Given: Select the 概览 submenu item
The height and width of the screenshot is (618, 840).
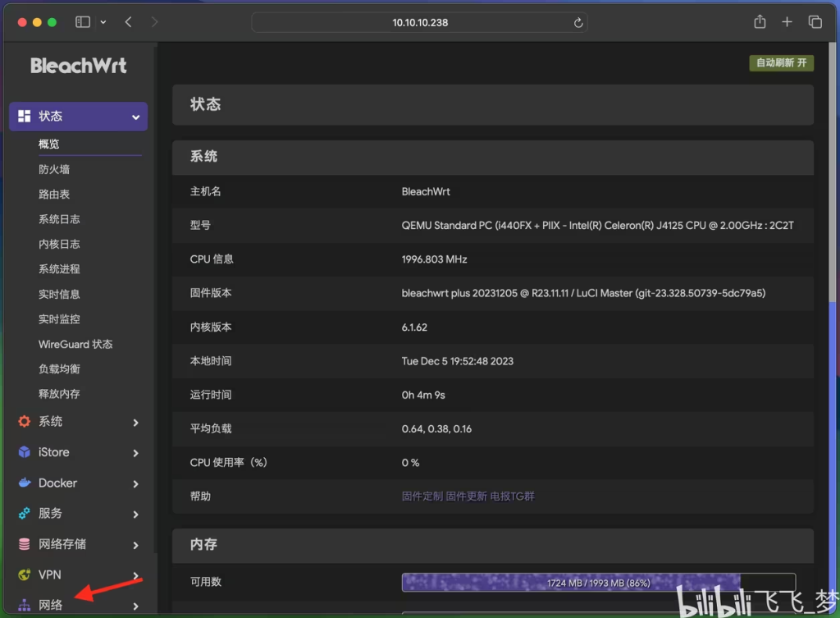Looking at the screenshot, I should (48, 144).
